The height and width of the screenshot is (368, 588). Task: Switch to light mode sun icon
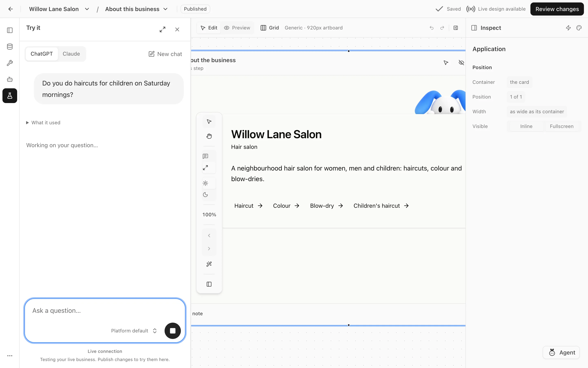(x=205, y=183)
